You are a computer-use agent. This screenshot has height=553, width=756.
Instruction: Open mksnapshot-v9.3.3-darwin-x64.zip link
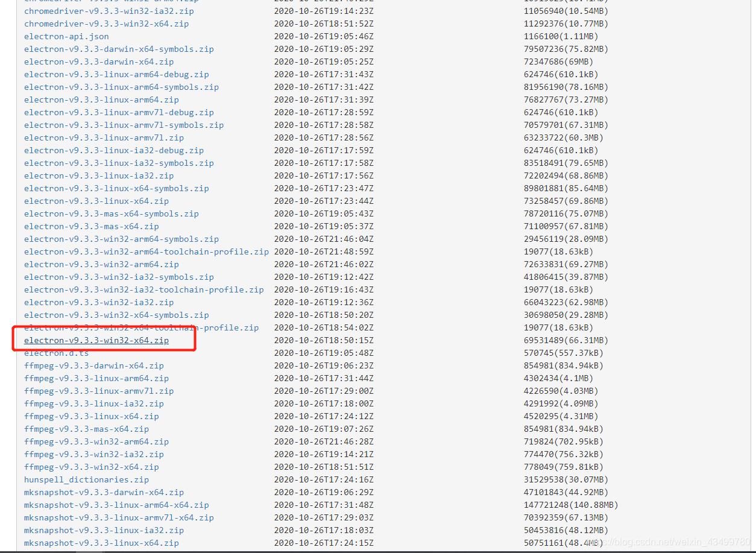click(104, 492)
